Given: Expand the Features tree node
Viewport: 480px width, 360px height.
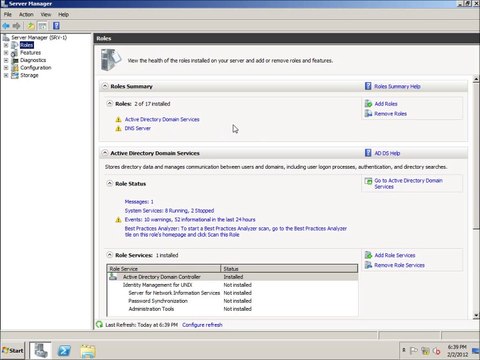Looking at the screenshot, I should tap(6, 53).
